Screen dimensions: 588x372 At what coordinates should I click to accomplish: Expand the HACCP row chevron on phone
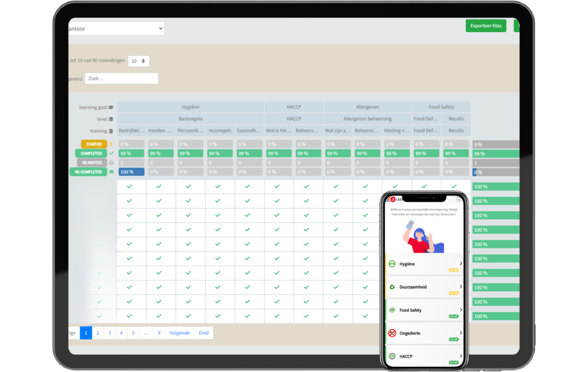point(461,356)
